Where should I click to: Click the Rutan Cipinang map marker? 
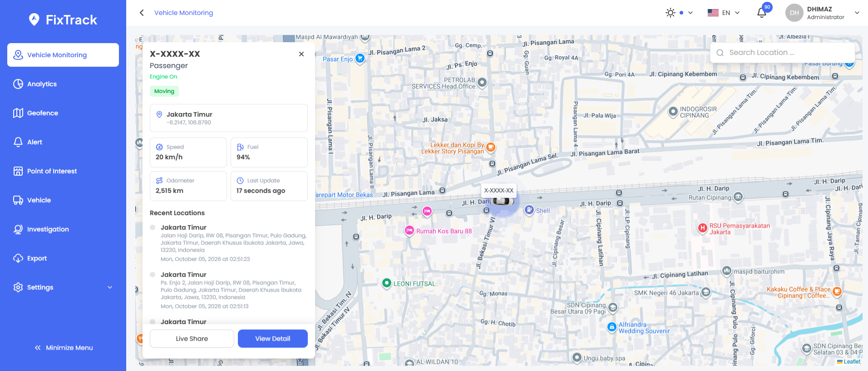(x=739, y=197)
